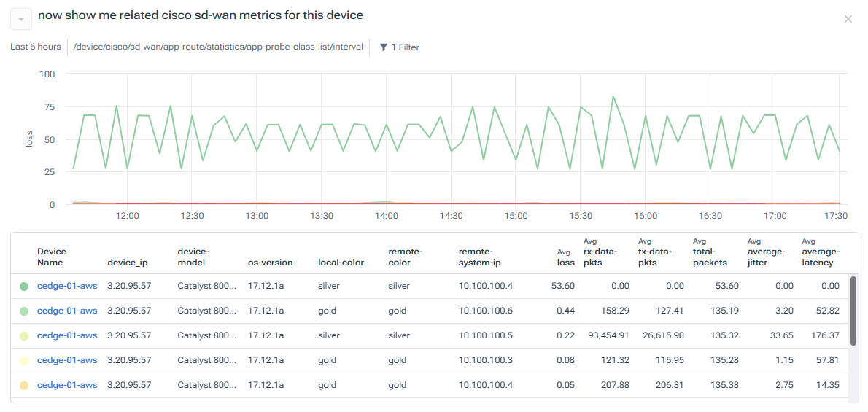
Task: Click the 14:00 chart time label
Action: (387, 216)
